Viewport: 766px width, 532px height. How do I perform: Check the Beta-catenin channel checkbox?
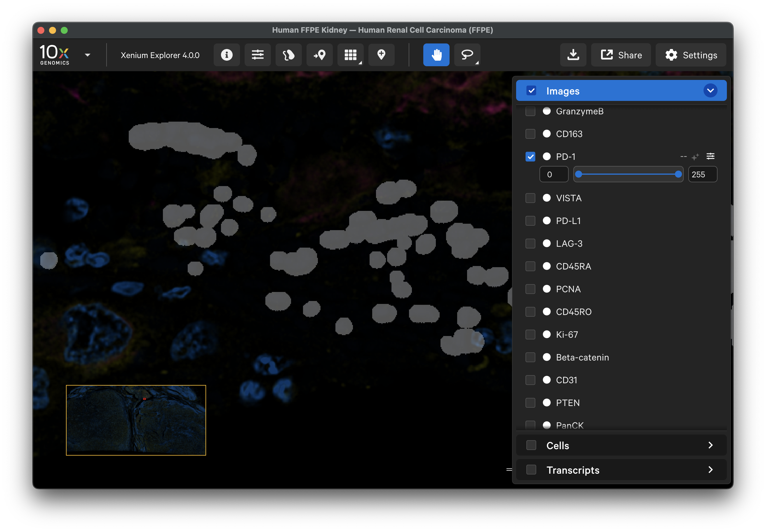(530, 357)
